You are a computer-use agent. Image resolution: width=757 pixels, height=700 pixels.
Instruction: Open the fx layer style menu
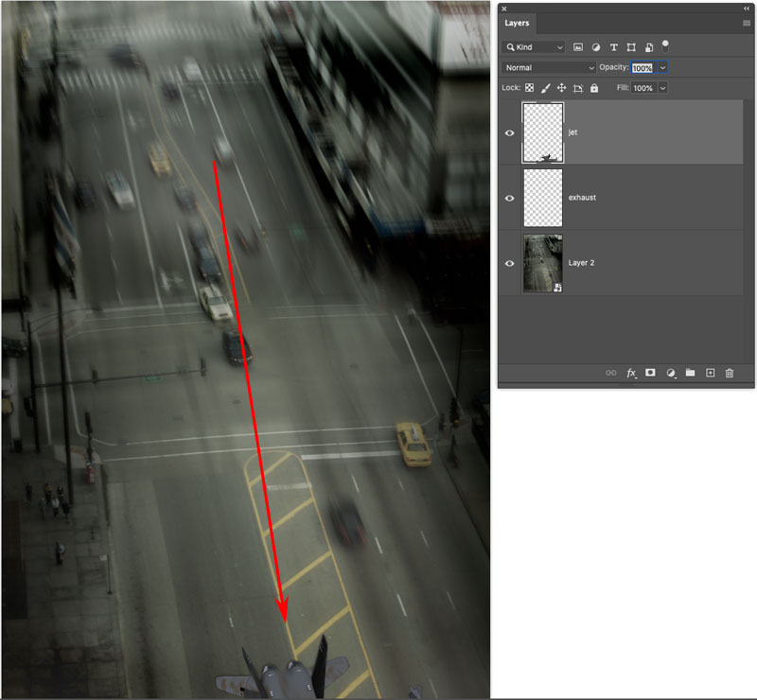tap(631, 373)
